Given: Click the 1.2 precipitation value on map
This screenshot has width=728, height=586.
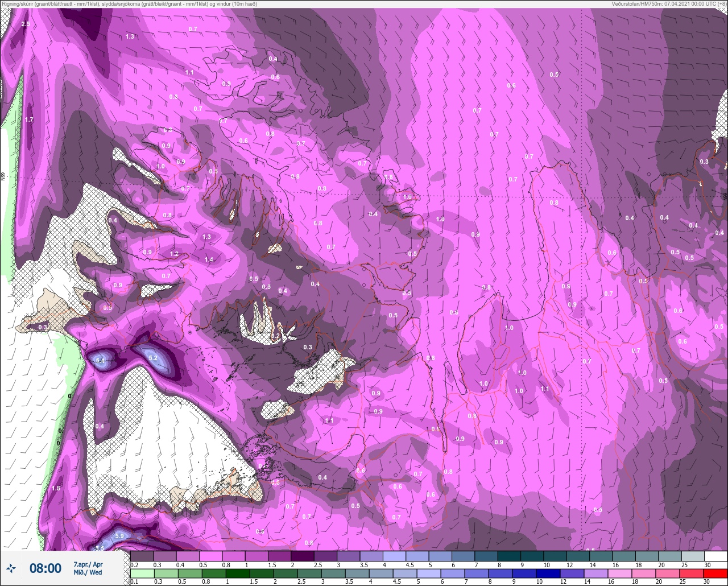Looking at the screenshot, I should point(174,254).
